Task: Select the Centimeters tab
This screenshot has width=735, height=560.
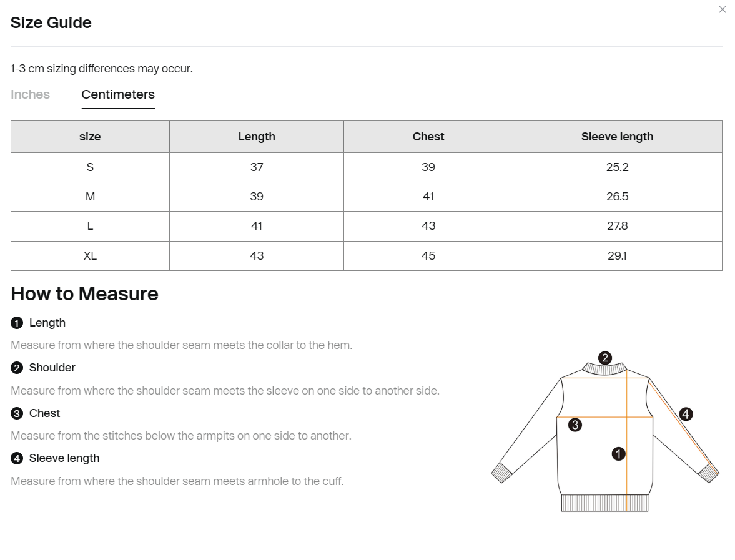Action: point(118,95)
